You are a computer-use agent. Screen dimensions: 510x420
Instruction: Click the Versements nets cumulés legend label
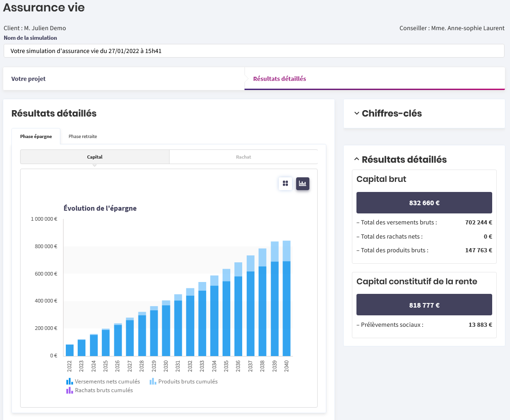(x=107, y=381)
